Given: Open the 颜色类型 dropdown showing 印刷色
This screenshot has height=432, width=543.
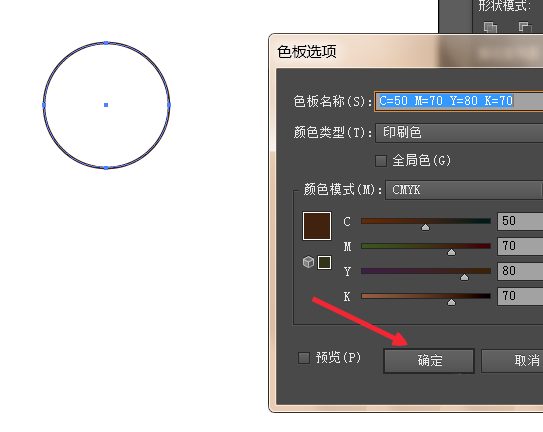Looking at the screenshot, I should pos(459,133).
